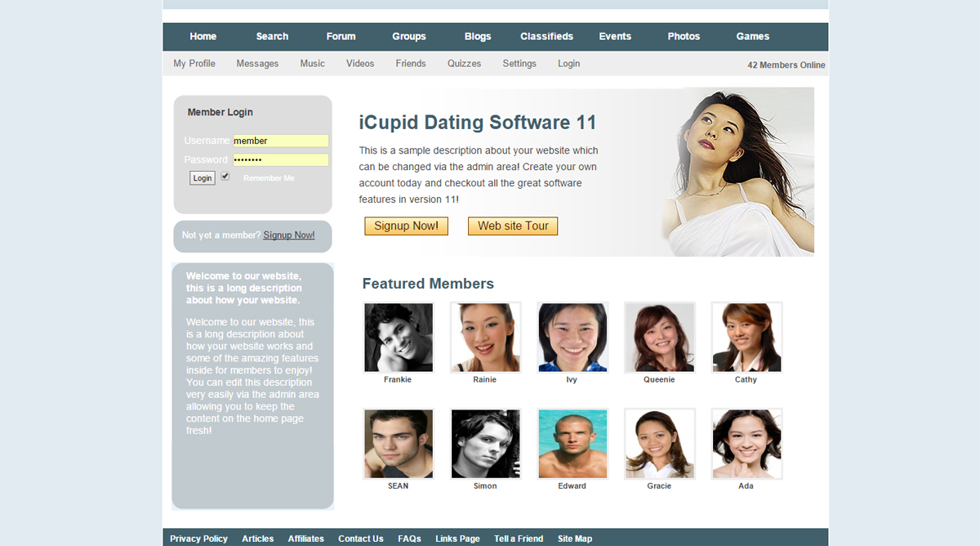Open Articles in the footer
The width and height of the screenshot is (980, 546).
[258, 539]
